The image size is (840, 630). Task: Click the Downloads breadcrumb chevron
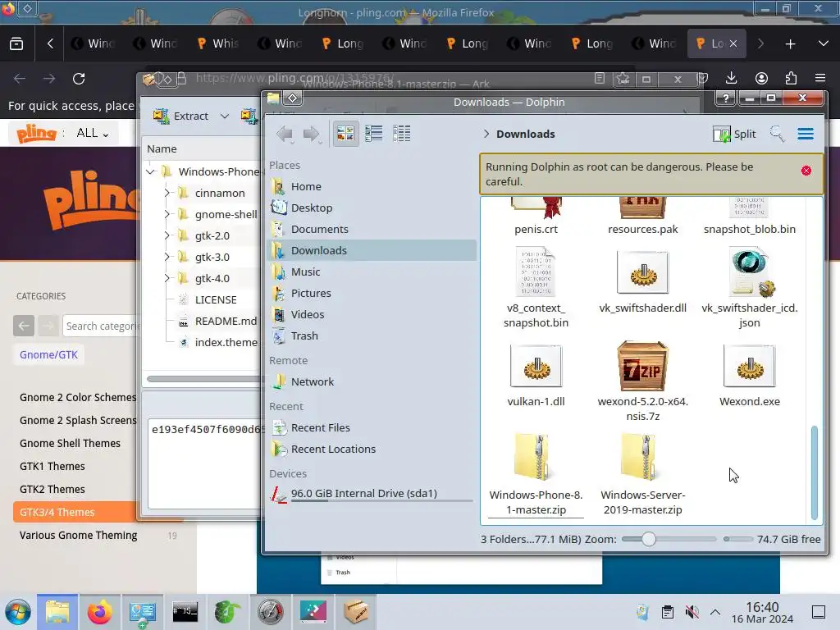point(486,134)
